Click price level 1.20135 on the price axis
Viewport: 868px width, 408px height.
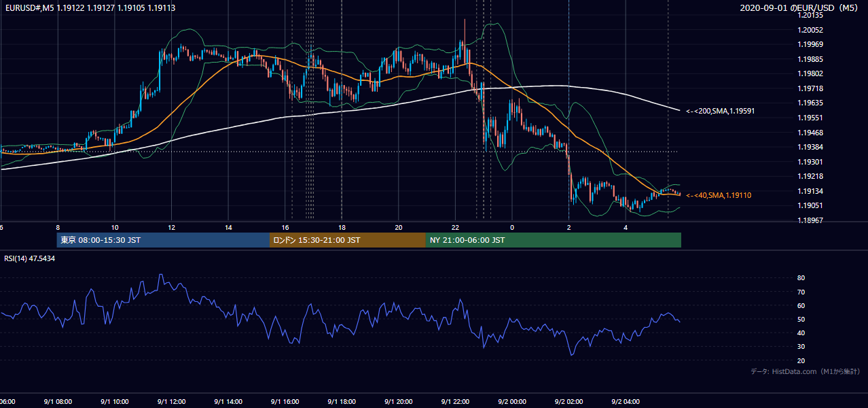tap(810, 15)
